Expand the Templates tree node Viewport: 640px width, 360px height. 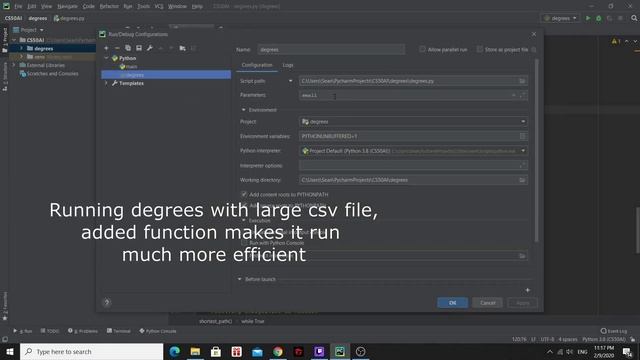(107, 83)
